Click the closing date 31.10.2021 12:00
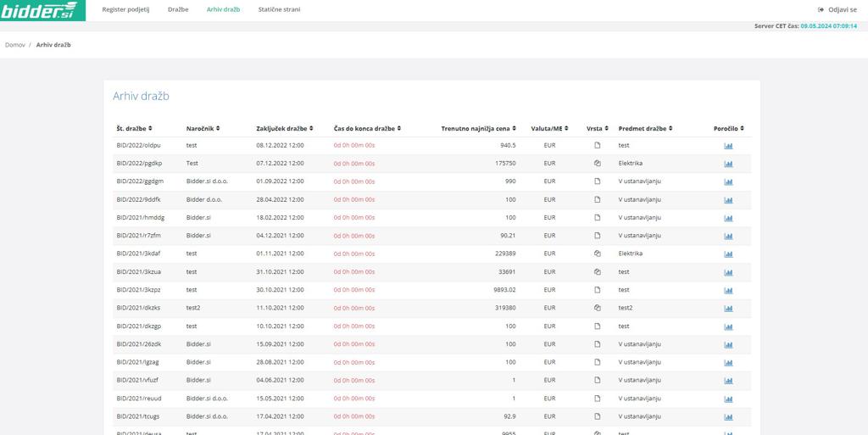The image size is (868, 435). 280,271
